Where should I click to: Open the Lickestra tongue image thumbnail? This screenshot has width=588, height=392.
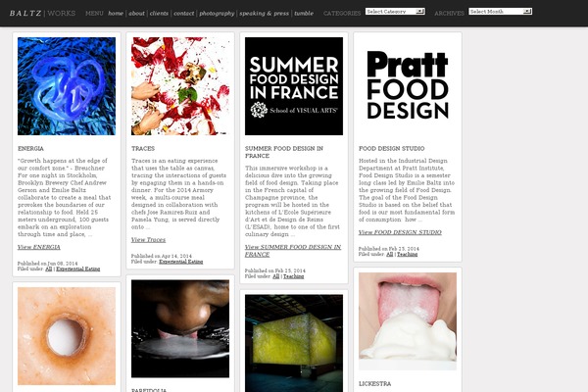(408, 321)
